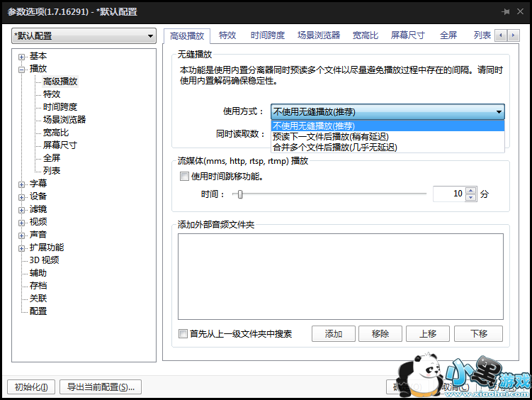The height and width of the screenshot is (400, 532).
Task: Select 场景浏览器 in the tree
Action: (64, 120)
